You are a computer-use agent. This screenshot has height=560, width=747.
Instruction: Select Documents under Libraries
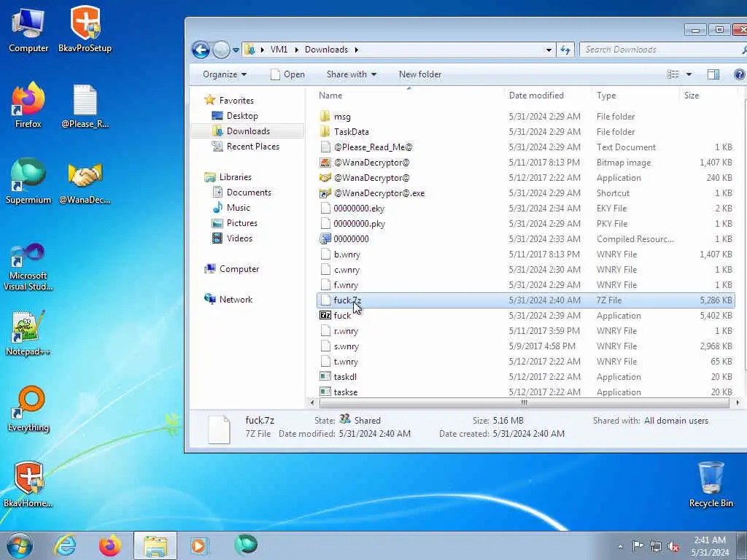(249, 192)
